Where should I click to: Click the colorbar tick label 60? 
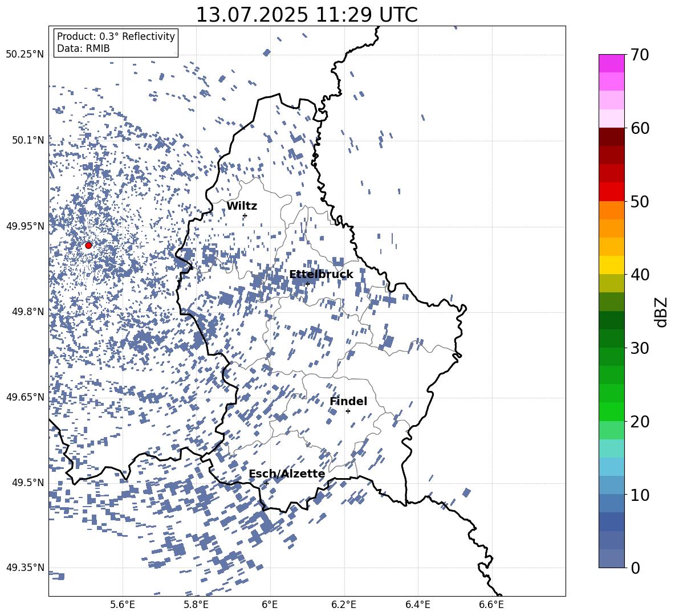[639, 128]
